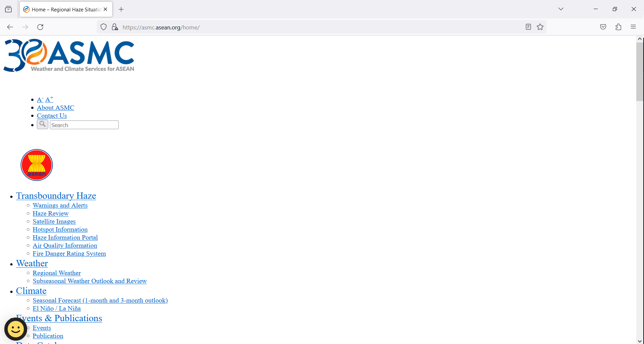
Task: Bookmark this page with the star
Action: [540, 27]
